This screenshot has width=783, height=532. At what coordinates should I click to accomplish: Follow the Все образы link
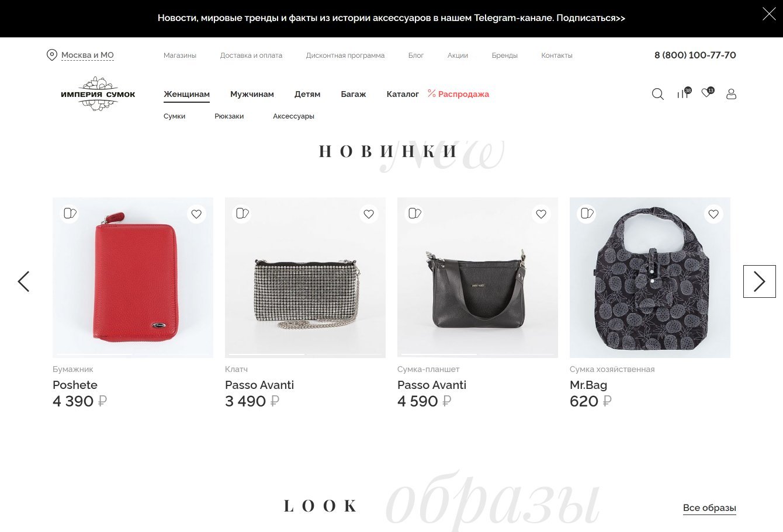click(709, 508)
